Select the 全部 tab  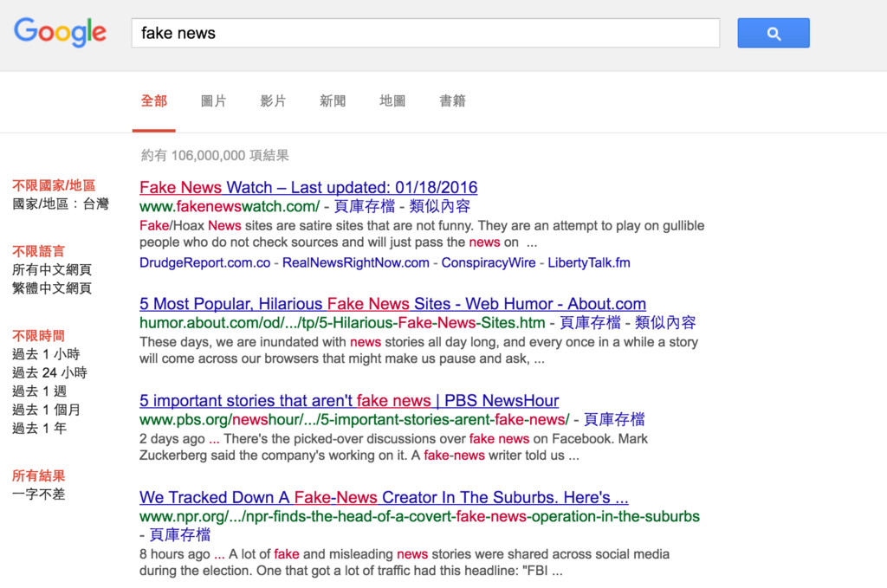153,101
